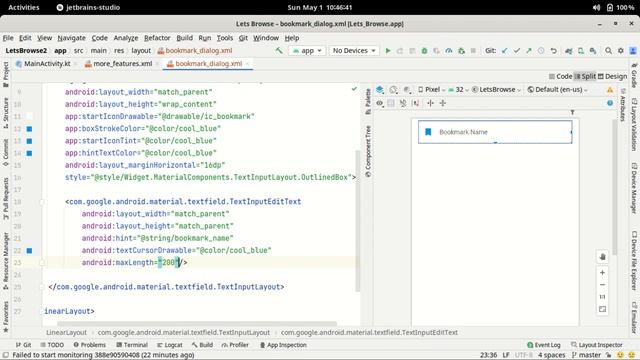Click the Git update project arrow
Viewport: 640px width, 360px height.
(x=505, y=51)
